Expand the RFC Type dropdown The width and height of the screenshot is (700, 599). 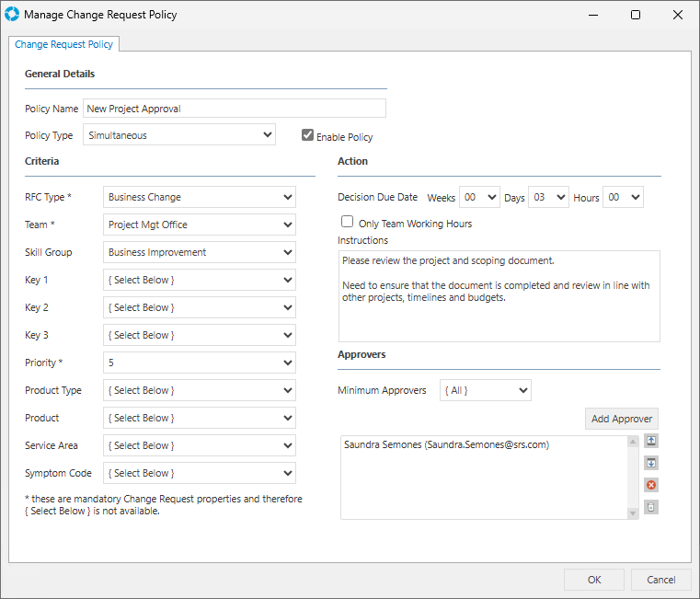point(200,197)
